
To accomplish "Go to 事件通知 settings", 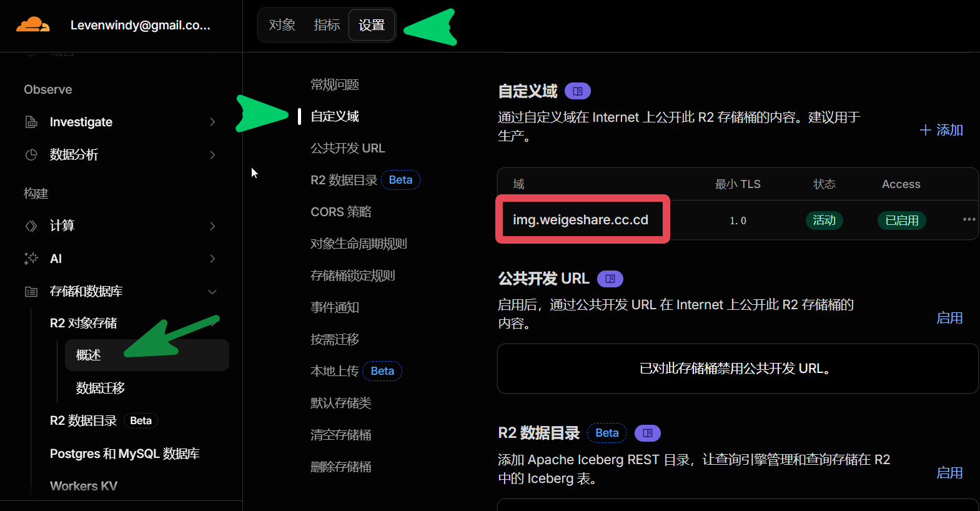I will (x=335, y=307).
